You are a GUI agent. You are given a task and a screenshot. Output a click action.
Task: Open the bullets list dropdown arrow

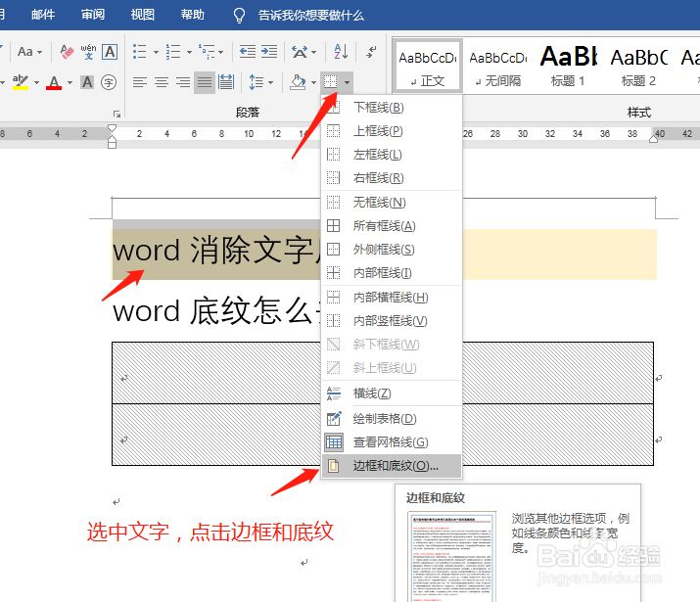(x=156, y=52)
